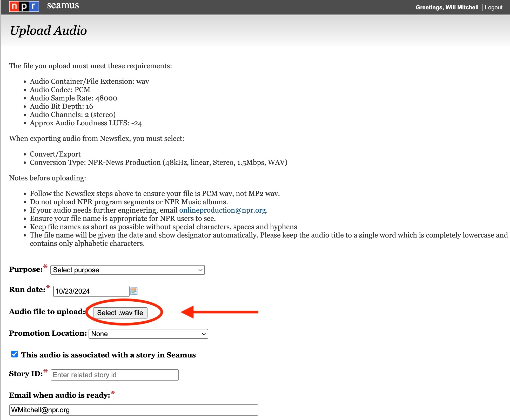The image size is (510, 420).
Task: Click 'Audio Channels: 2 (stereo)' text
Action: 73,115
